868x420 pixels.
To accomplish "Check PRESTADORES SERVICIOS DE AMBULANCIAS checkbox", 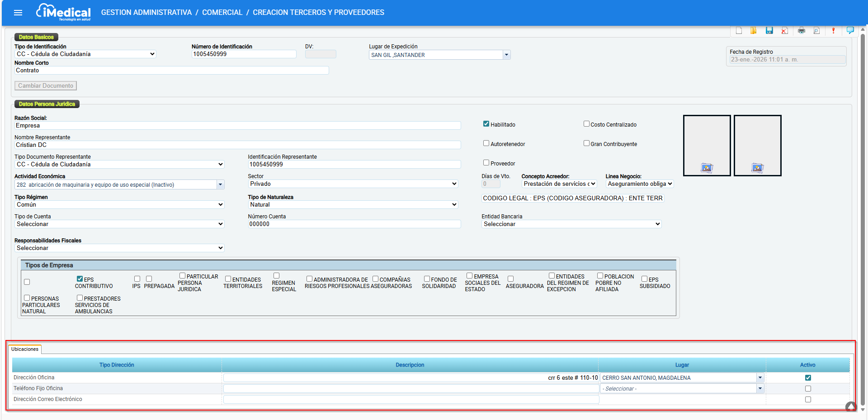I will tap(80, 298).
